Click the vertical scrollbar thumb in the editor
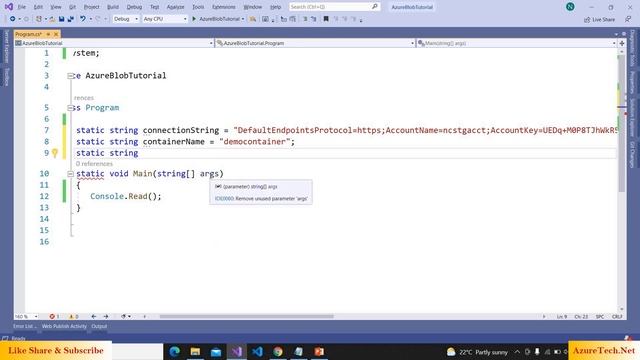Viewport: 640px width, 360px height. [621, 122]
